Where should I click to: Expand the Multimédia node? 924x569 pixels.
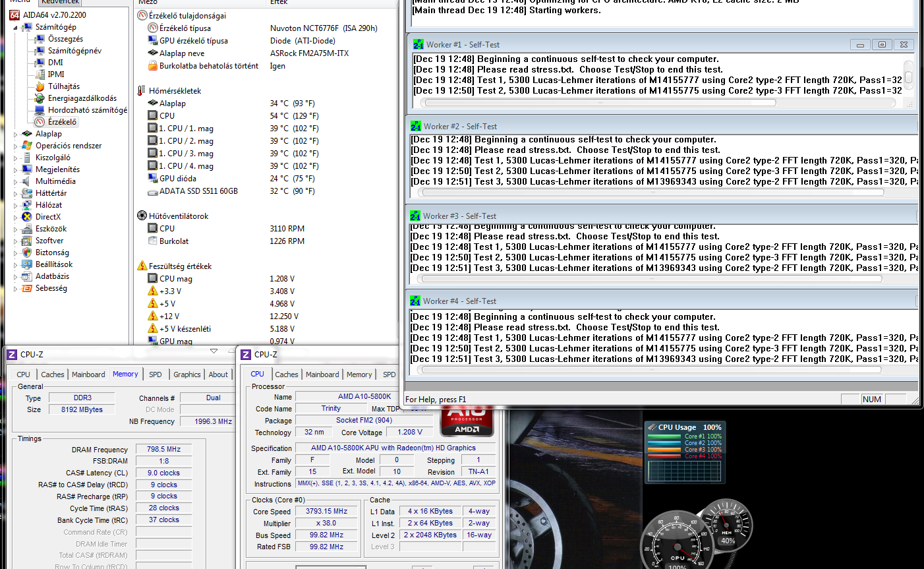(x=16, y=181)
